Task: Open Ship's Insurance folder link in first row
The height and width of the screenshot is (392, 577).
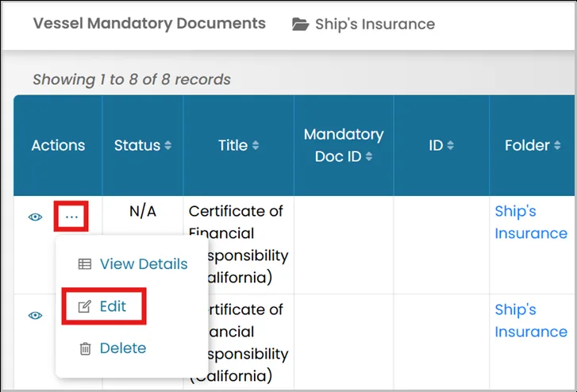Action: [x=531, y=222]
